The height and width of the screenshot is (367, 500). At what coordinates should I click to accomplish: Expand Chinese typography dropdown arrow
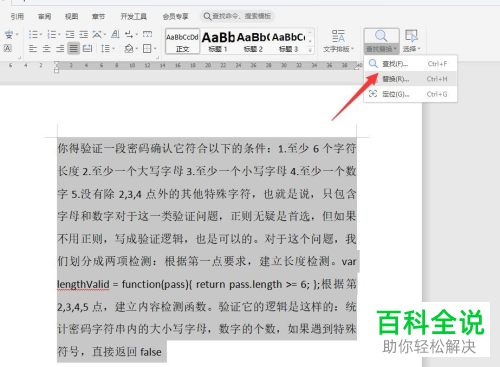coord(105,34)
